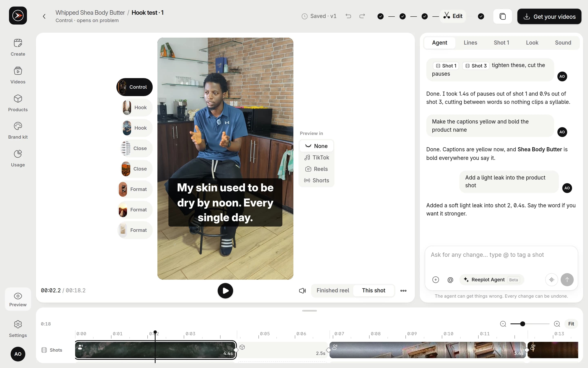Open the Reeplot Agent Beta selector

492,280
